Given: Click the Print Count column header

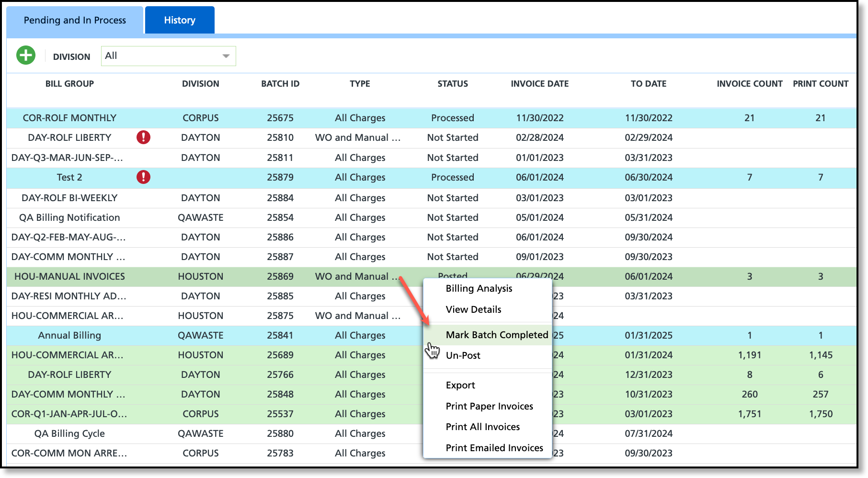Looking at the screenshot, I should (x=820, y=84).
